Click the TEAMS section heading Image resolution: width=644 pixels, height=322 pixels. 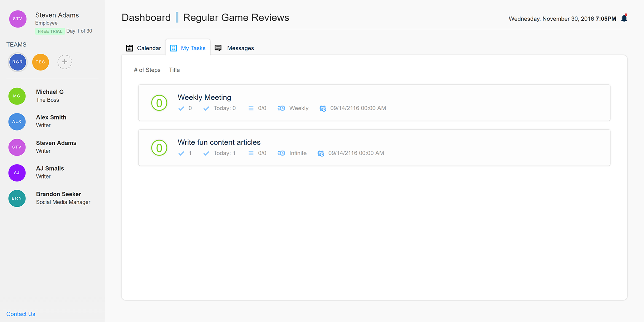click(16, 44)
